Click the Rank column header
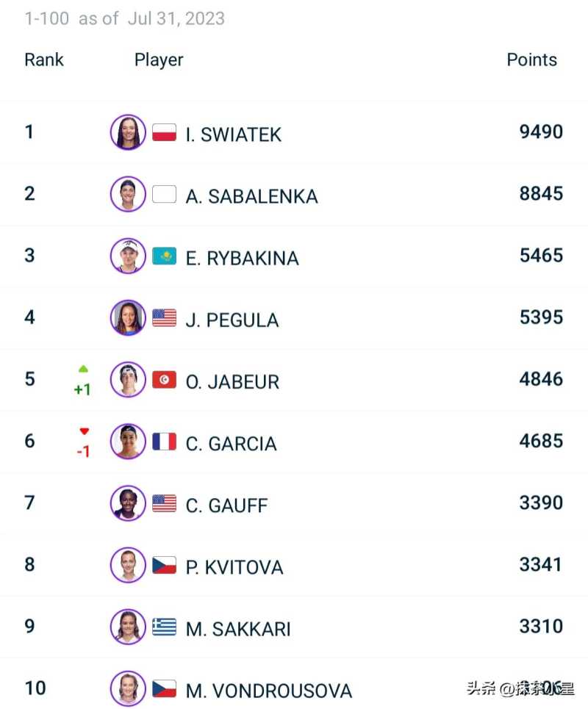Image resolution: width=588 pixels, height=709 pixels. click(44, 60)
